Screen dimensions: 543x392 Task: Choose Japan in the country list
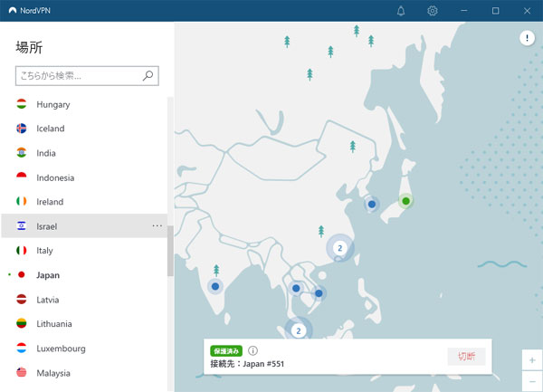84,275
